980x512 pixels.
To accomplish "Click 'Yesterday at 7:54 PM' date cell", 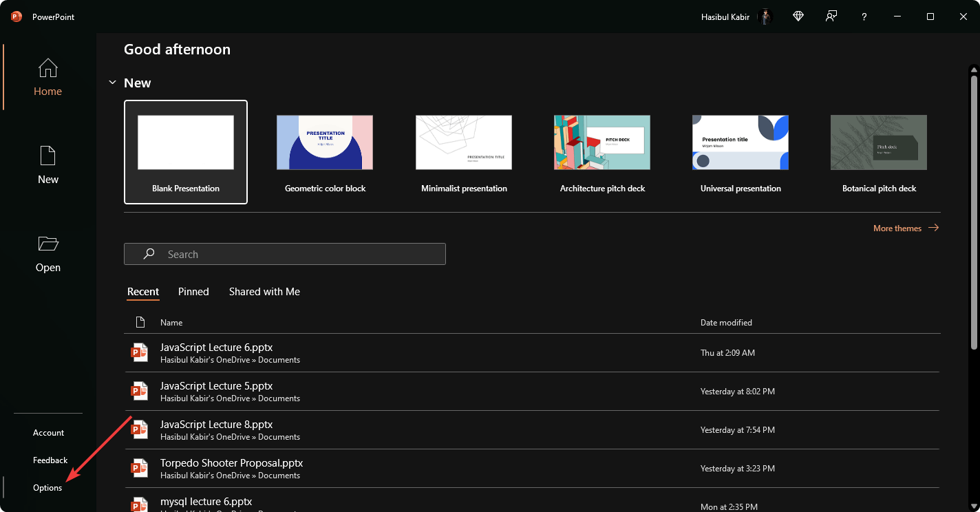I will 738,430.
